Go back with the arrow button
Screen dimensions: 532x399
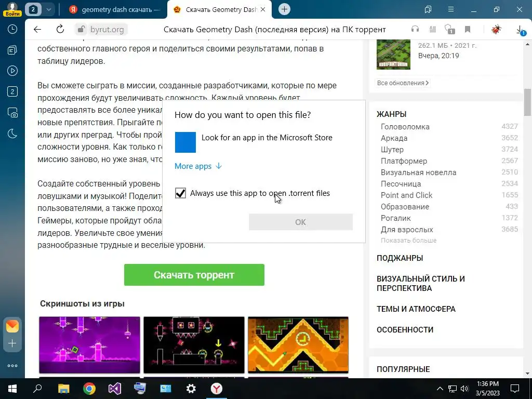[37, 30]
